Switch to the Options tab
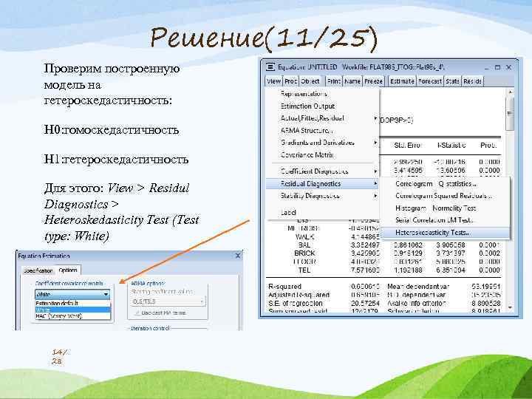The width and height of the screenshot is (532, 399). pos(68,270)
